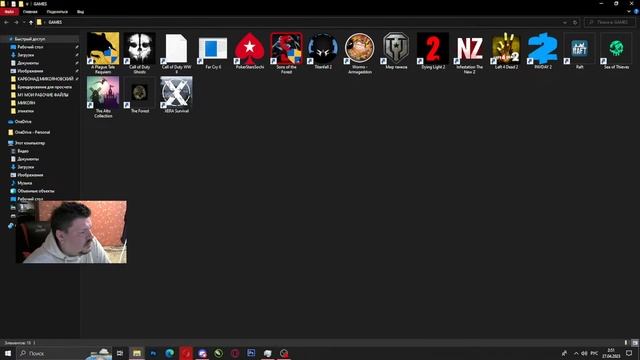Select the Raft shortcut
This screenshot has width=640, height=360.
pyautogui.click(x=580, y=51)
